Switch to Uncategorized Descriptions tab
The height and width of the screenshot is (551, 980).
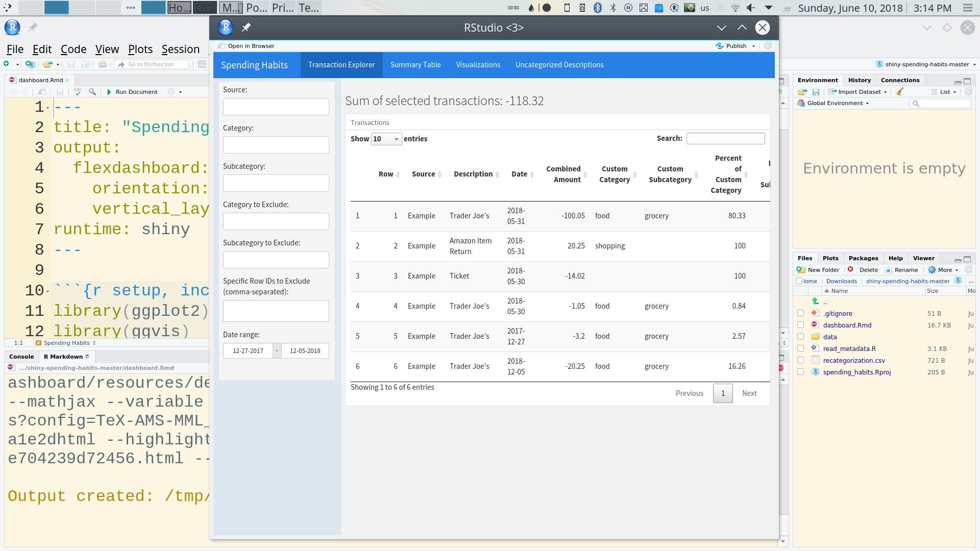click(559, 65)
